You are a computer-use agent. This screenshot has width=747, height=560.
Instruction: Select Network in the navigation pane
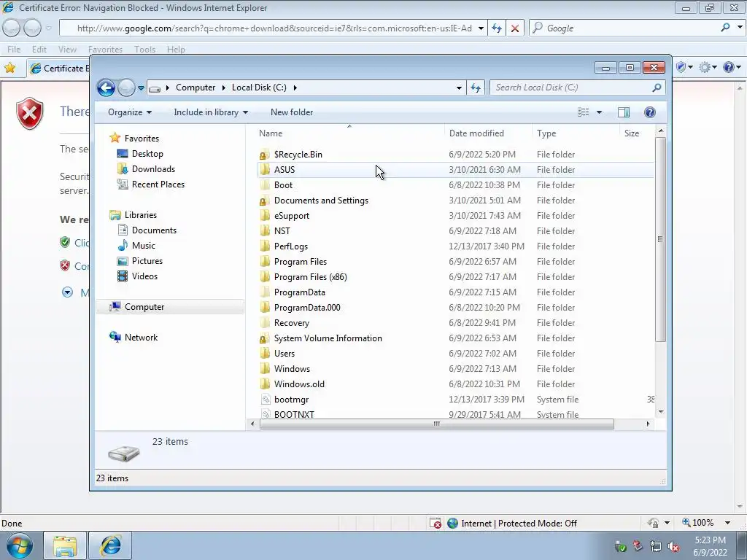tap(141, 337)
